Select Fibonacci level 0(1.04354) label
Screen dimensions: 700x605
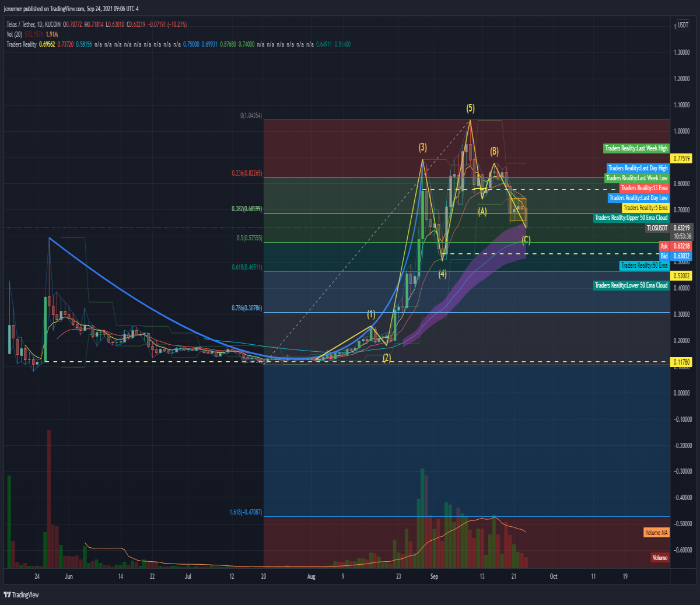click(251, 116)
